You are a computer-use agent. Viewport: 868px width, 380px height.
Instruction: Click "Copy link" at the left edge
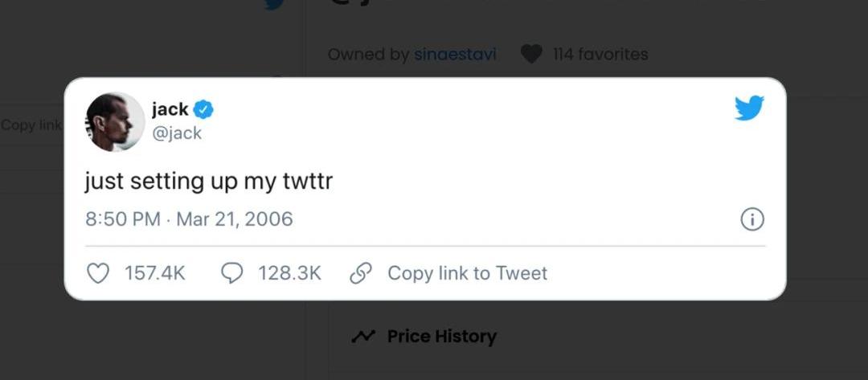[31, 125]
